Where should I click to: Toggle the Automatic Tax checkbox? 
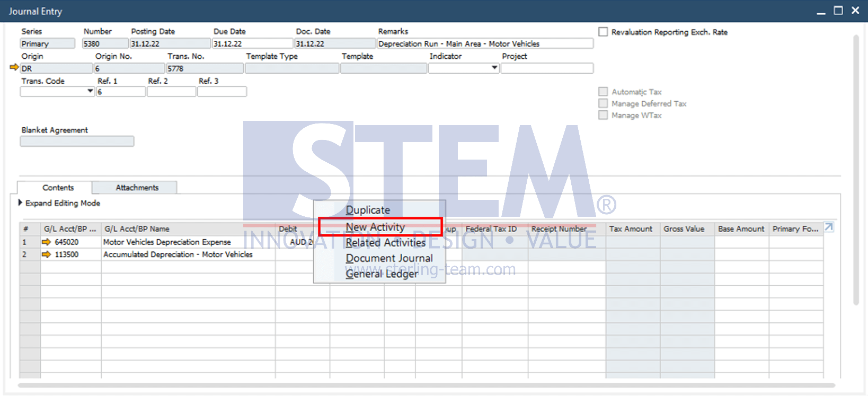pos(603,92)
